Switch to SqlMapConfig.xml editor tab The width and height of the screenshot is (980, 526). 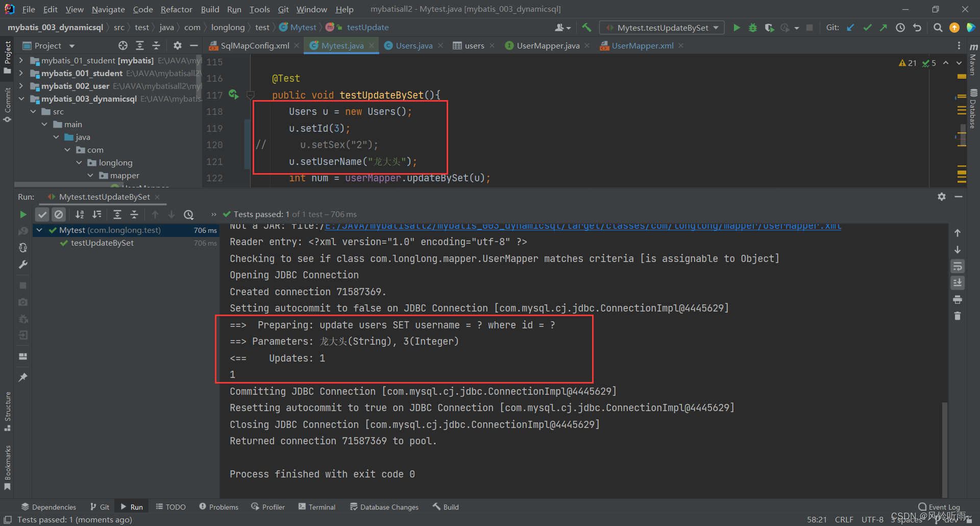pyautogui.click(x=255, y=45)
